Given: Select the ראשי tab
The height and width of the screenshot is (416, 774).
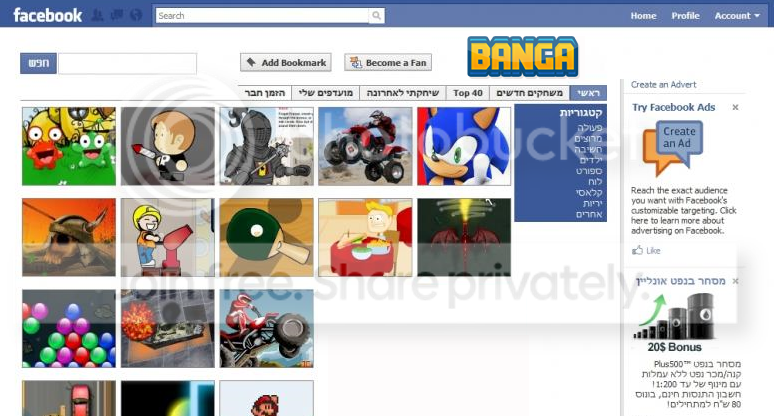Looking at the screenshot, I should point(588,93).
